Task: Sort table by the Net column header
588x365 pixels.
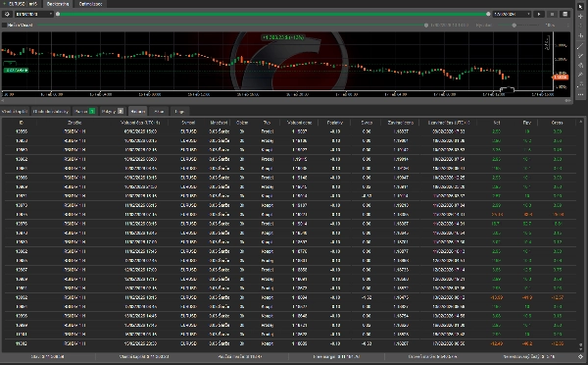Action: [x=497, y=123]
